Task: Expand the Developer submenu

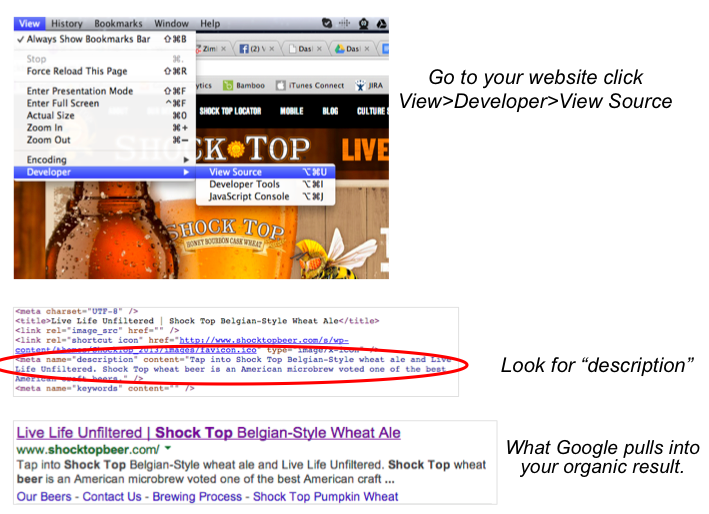Action: 105,172
